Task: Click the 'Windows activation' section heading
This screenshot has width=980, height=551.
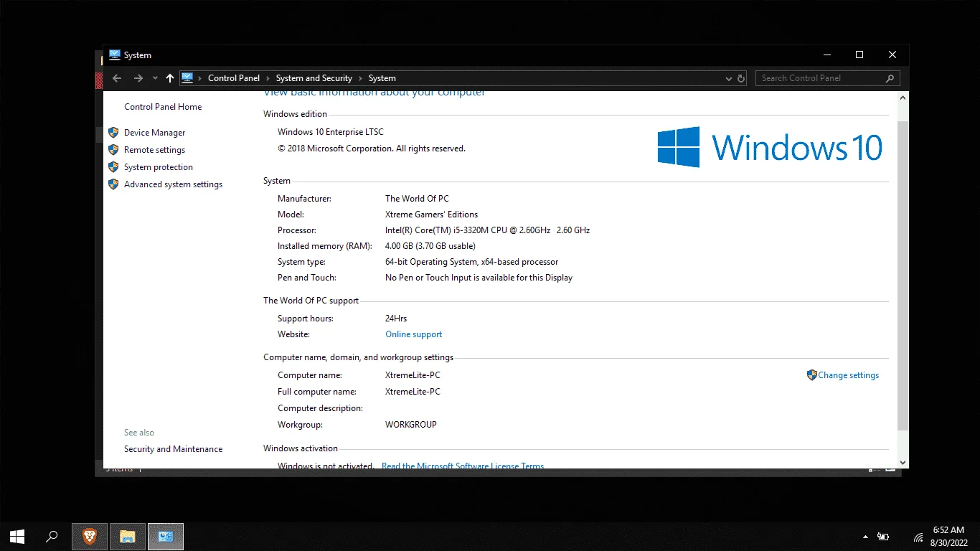Action: tap(301, 448)
